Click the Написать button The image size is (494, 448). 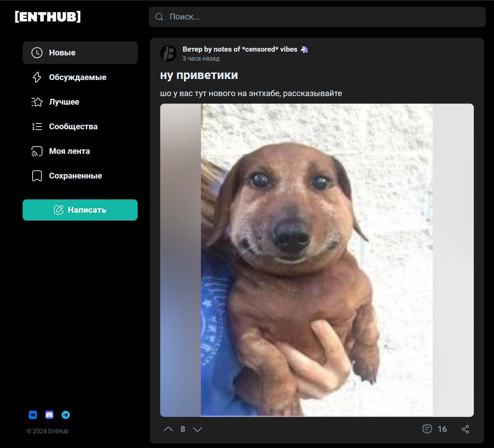click(x=80, y=210)
